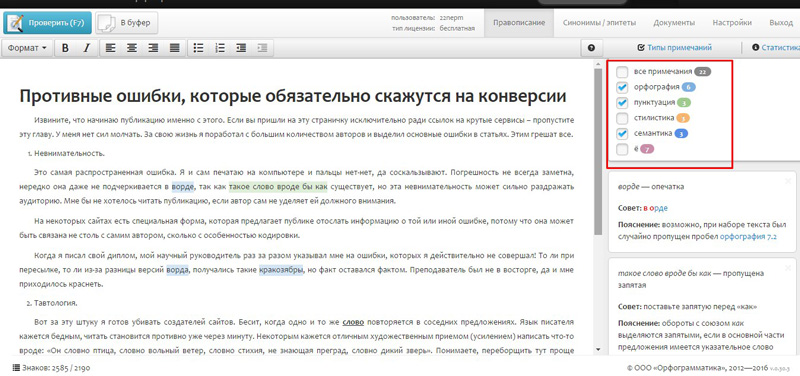
Task: Click the article heading Противные ошибки
Action: (x=292, y=96)
